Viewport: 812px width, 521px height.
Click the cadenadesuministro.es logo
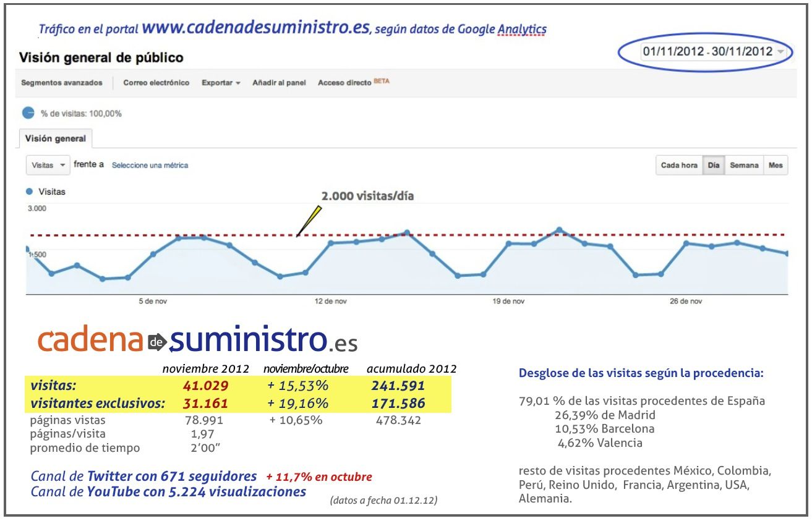197,341
